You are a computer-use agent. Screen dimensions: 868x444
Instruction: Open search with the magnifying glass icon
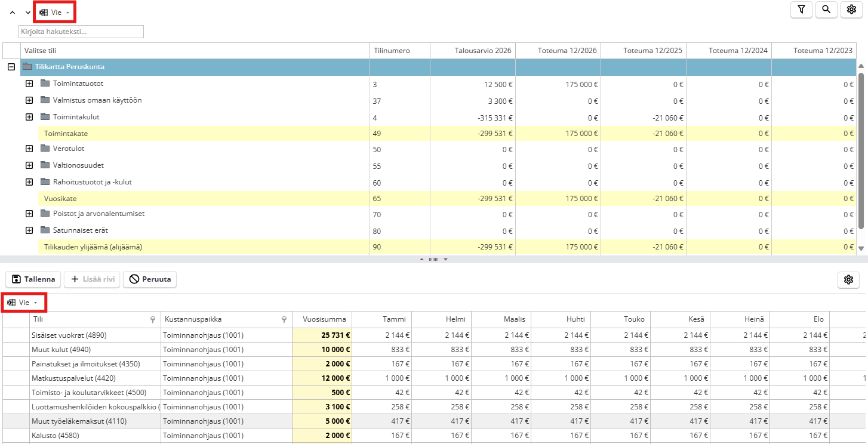pyautogui.click(x=826, y=10)
